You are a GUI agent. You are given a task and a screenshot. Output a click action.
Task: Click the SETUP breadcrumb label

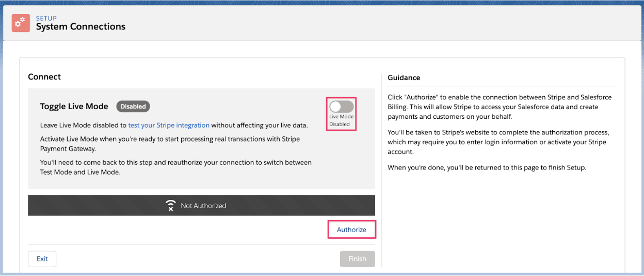(46, 19)
